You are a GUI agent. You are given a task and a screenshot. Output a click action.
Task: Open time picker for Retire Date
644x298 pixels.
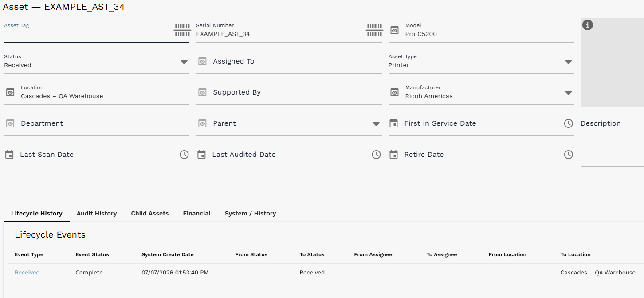(569, 155)
